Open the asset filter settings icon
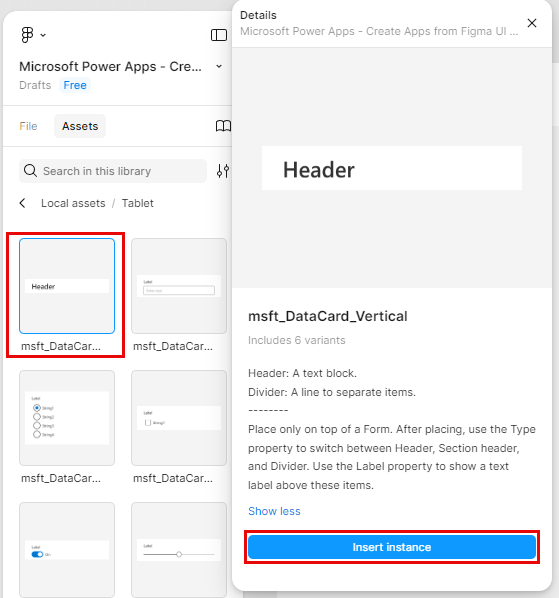 click(x=223, y=171)
